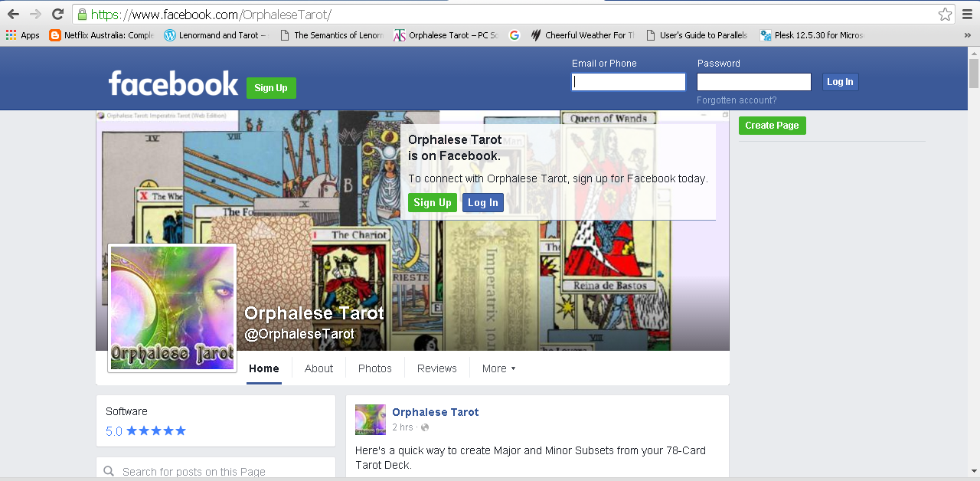Open the Apps bookmark shortcut

[x=23, y=35]
